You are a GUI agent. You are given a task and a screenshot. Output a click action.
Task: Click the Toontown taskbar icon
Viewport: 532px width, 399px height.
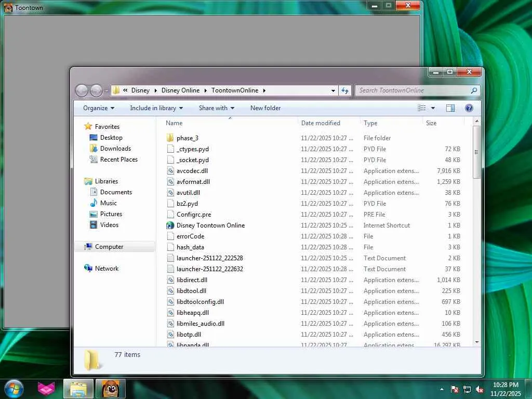pos(111,389)
